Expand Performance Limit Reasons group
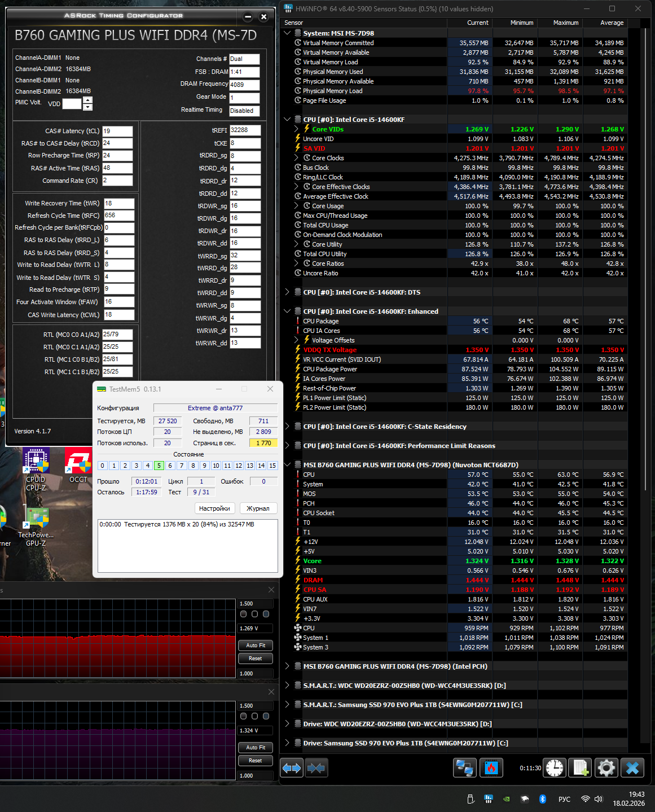Screen dimensions: 655x812 pyautogui.click(x=287, y=446)
